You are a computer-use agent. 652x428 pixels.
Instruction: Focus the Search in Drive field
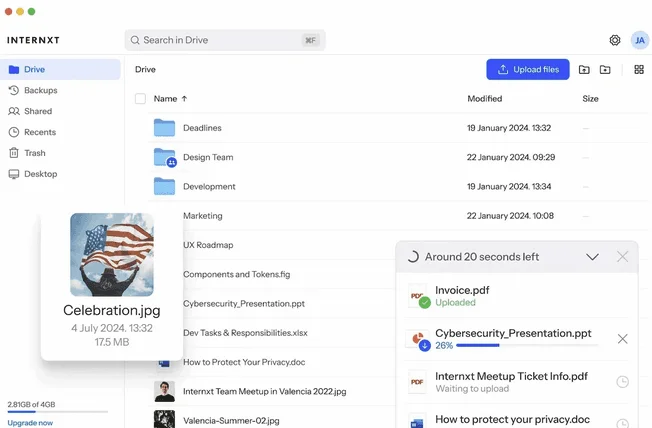(225, 40)
